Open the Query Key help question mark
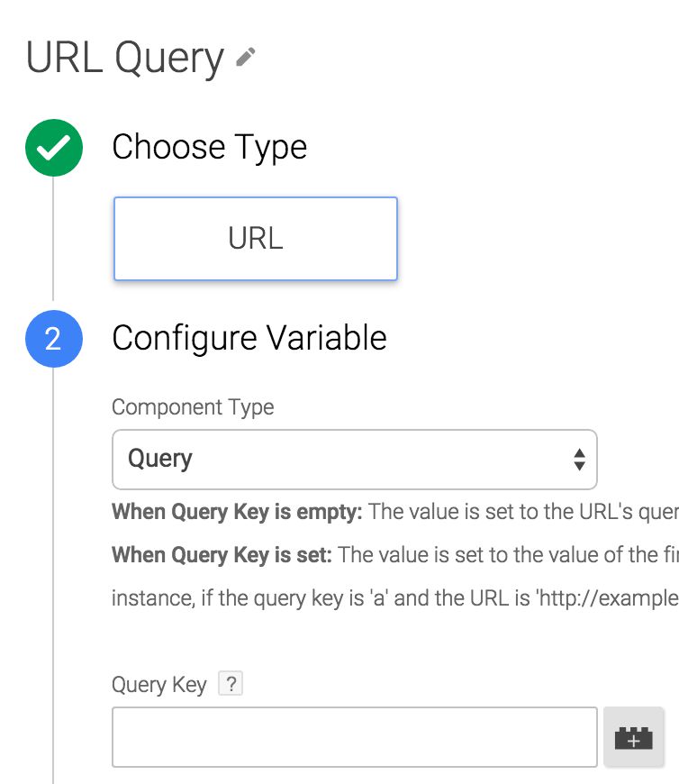This screenshot has height=784, width=679. (x=231, y=683)
